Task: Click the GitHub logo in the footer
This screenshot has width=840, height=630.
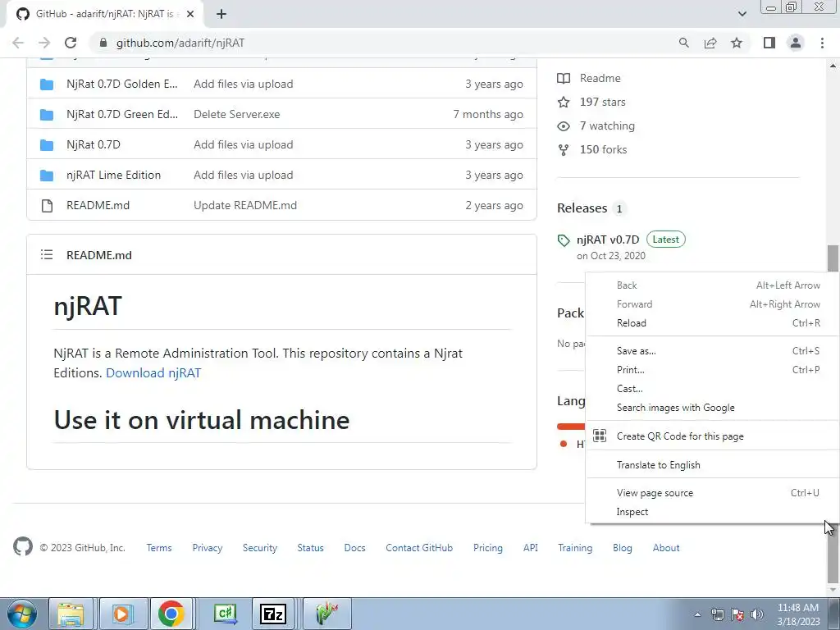Action: [x=22, y=547]
